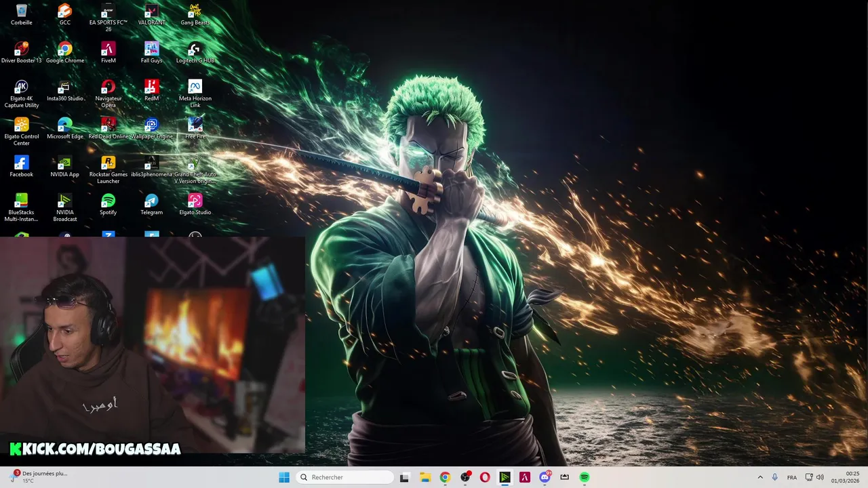Select the active green taskbar app

[x=505, y=477]
